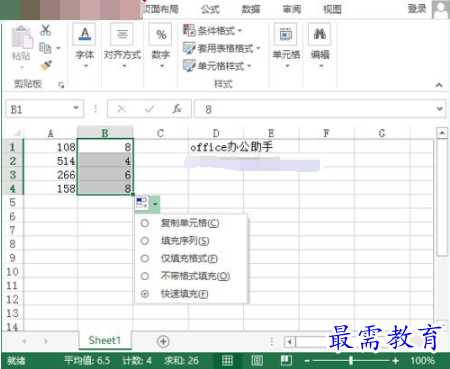Click cell A2 with value 514
450x369 pixels.
[x=50, y=161]
